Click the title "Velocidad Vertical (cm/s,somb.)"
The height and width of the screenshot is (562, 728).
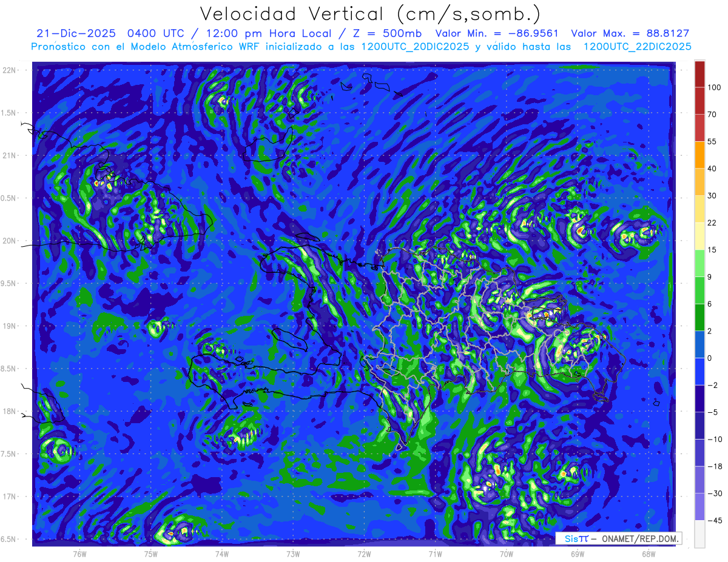(371, 13)
